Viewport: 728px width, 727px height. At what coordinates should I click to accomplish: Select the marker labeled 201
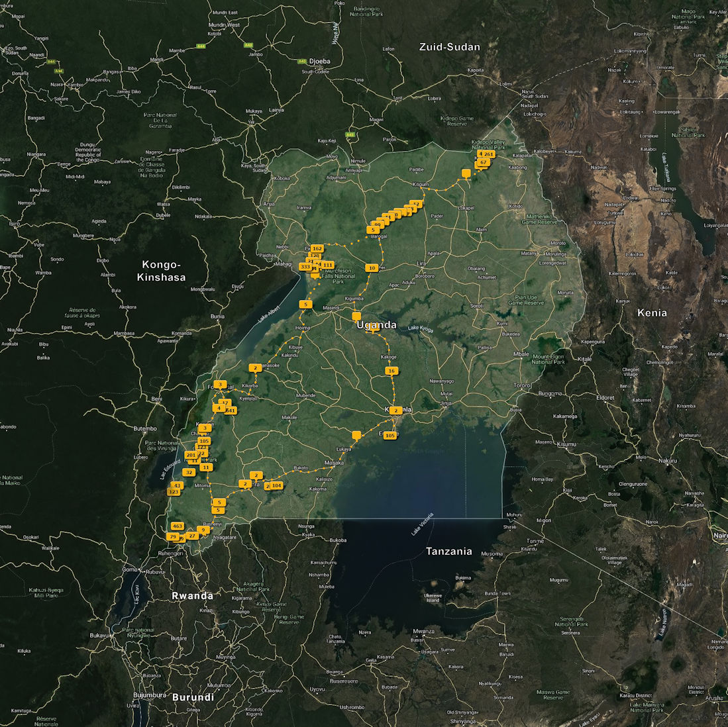[x=191, y=455]
